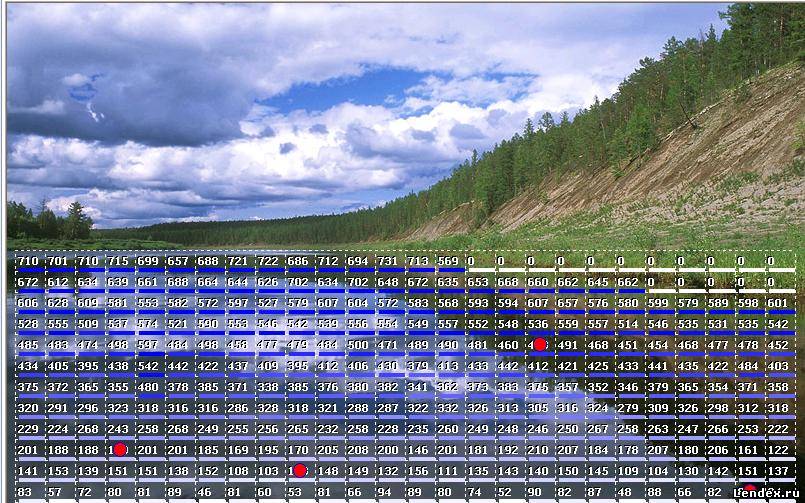
Task: Pick the first 0 cell right of 569
Action: tap(478, 261)
